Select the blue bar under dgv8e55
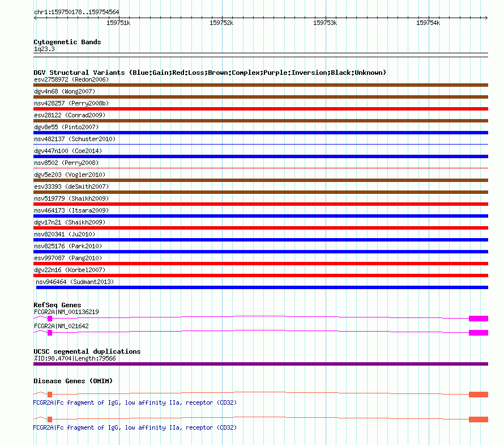The height and width of the screenshot is (445, 504). pos(260,133)
